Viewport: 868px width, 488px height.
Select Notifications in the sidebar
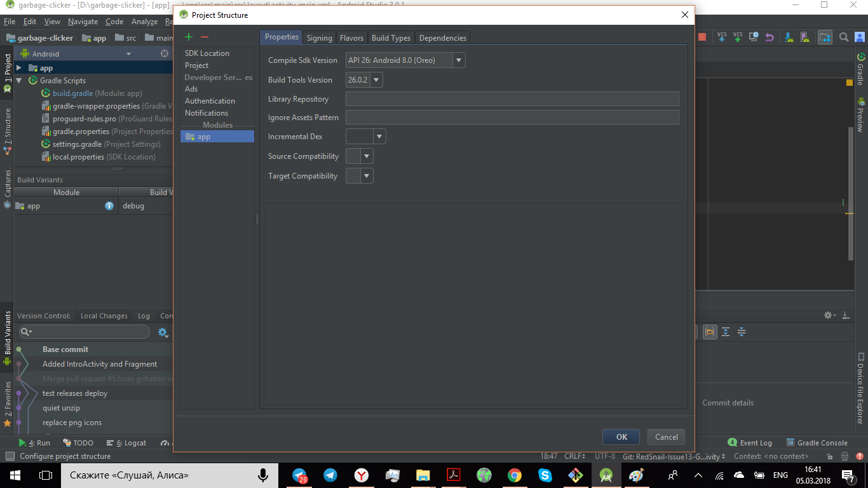[x=207, y=113]
